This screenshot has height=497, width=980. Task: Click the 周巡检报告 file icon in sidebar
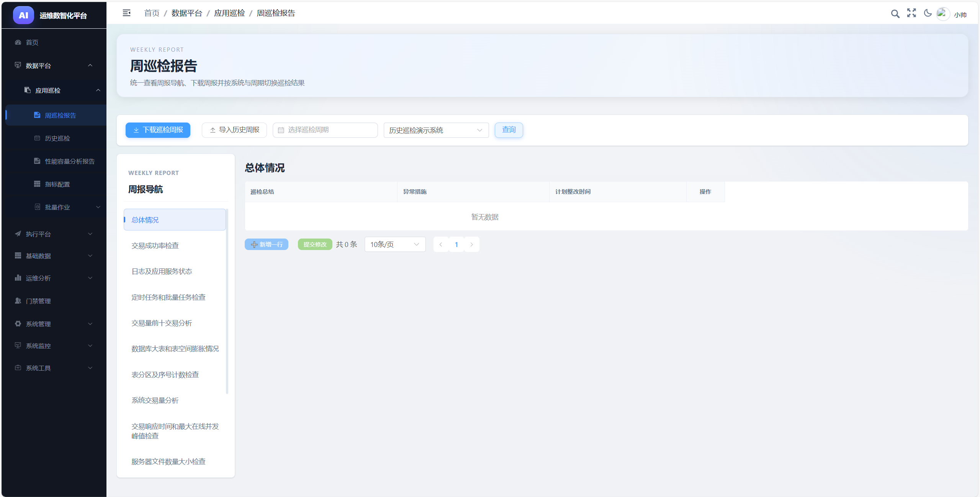coord(37,115)
